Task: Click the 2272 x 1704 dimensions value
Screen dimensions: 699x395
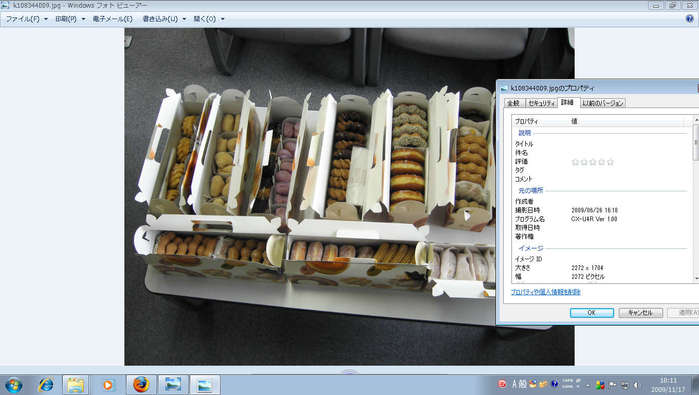Action: 587,268
